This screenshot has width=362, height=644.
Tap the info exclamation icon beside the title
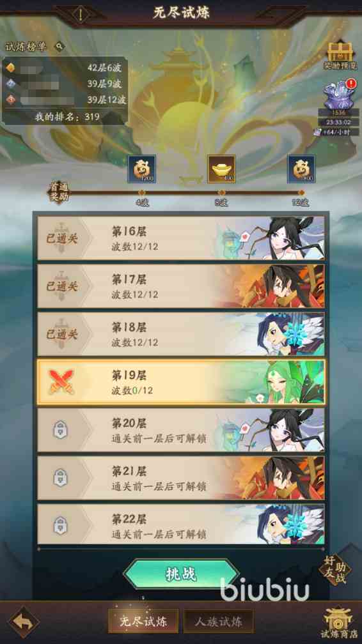click(81, 13)
